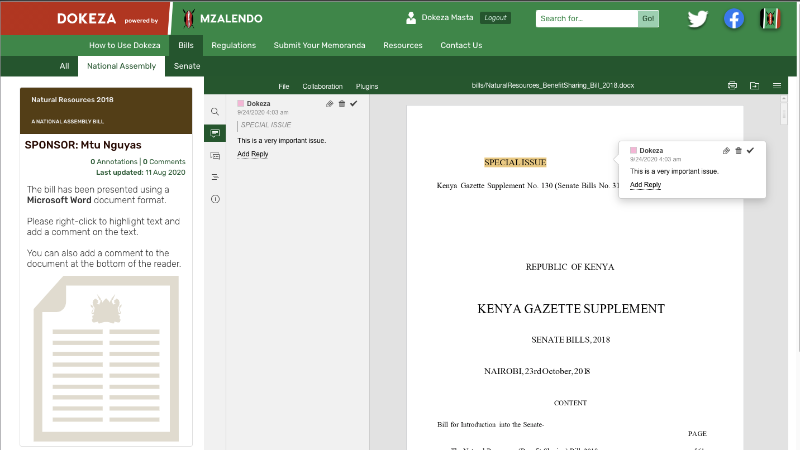
Task: Open the Twitter page via bird icon
Action: point(697,19)
